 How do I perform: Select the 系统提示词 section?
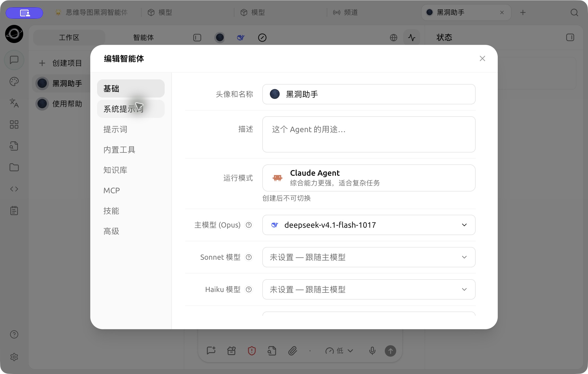(131, 109)
